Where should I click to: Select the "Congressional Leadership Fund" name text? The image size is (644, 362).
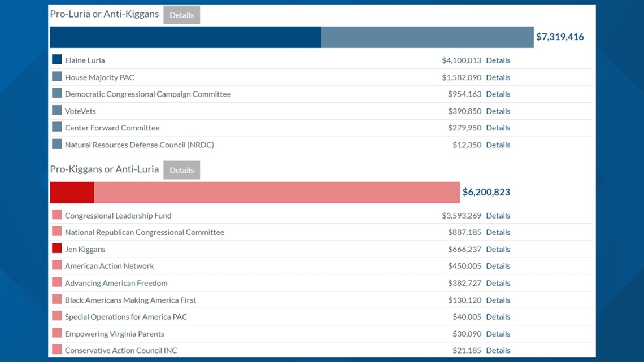tap(118, 216)
